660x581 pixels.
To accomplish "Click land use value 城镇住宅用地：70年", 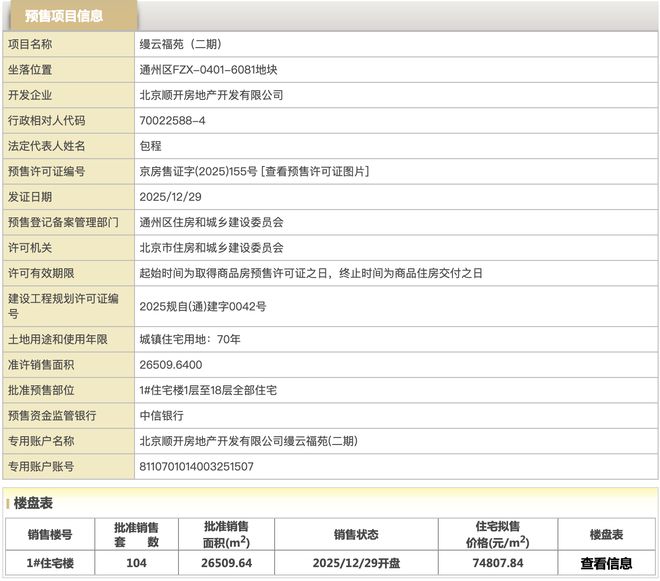I will pos(190,339).
